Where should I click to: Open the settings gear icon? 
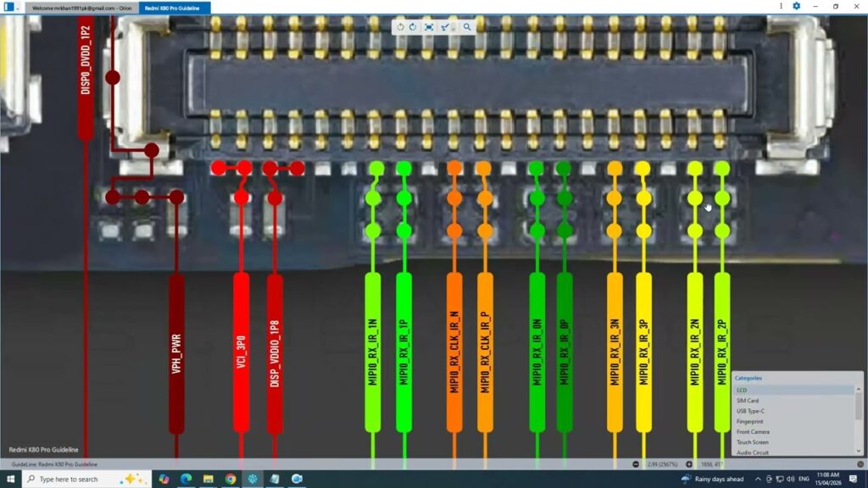(x=796, y=6)
